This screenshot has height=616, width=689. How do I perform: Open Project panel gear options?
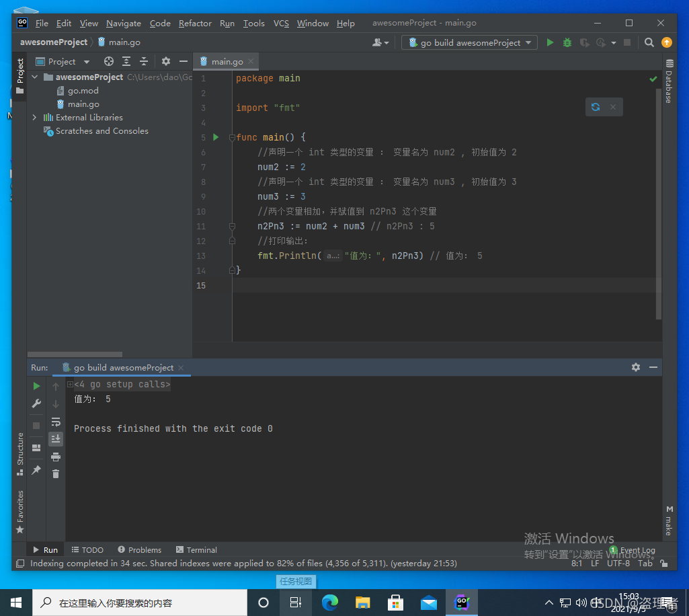[165, 62]
